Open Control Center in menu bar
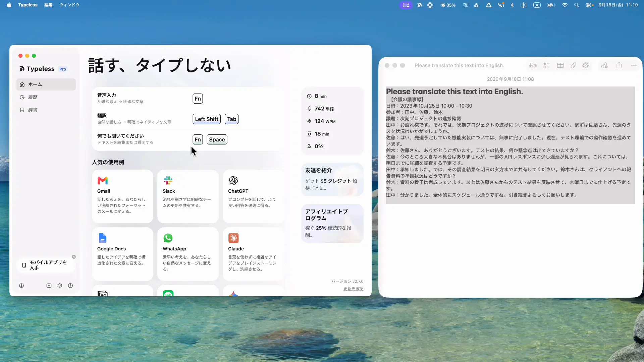644x362 pixels. [589, 5]
